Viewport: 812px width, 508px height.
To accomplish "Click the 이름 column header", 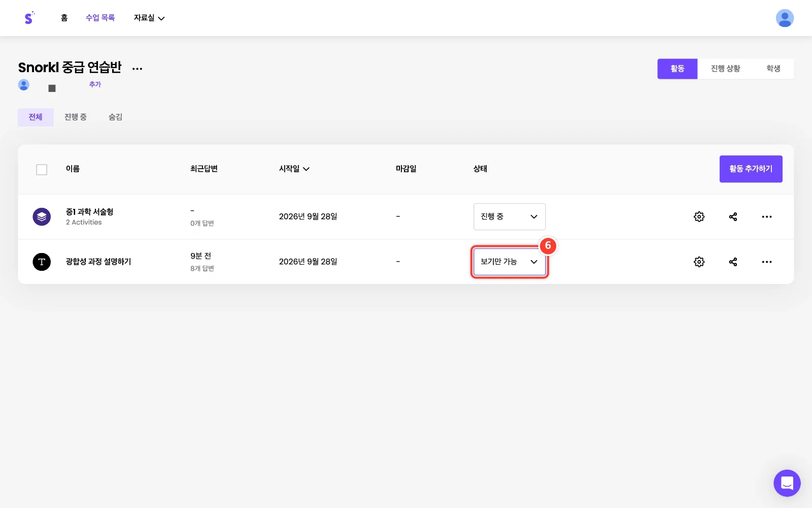I will point(73,169).
